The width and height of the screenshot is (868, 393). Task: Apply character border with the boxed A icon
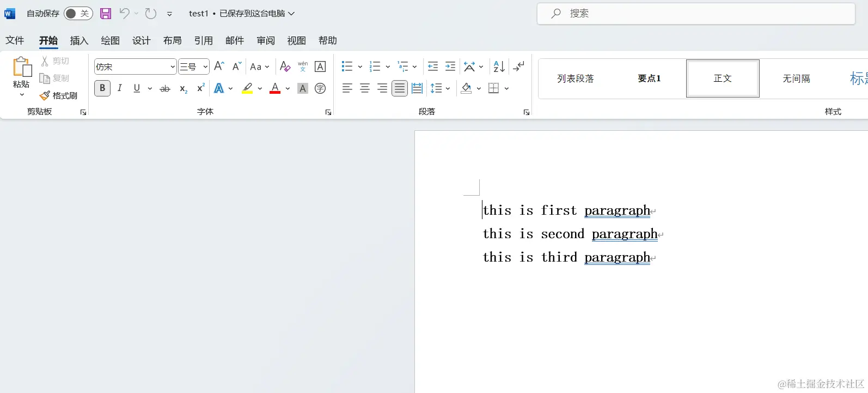(320, 66)
